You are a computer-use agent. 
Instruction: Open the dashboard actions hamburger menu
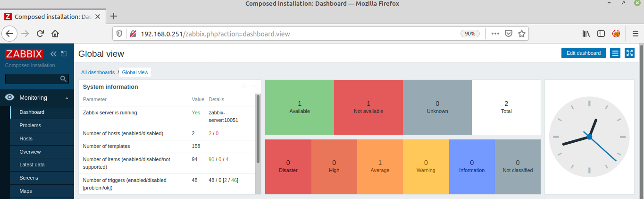tap(615, 53)
